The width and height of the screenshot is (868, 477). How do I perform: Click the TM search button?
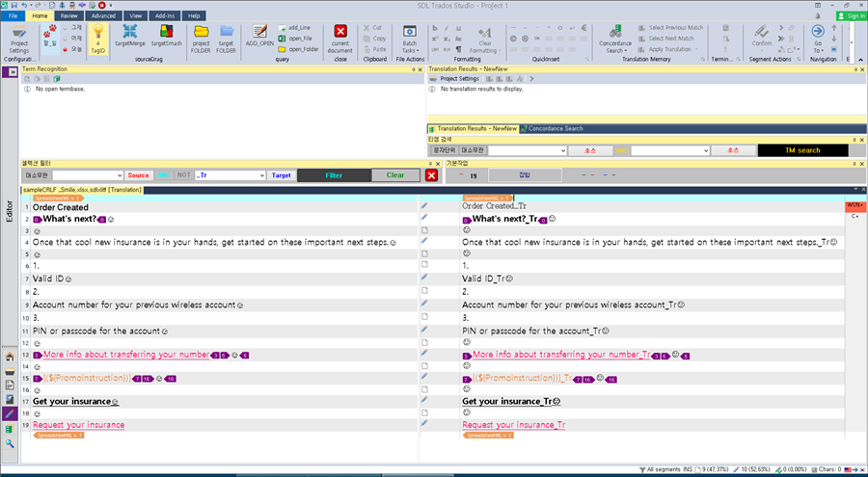(802, 150)
